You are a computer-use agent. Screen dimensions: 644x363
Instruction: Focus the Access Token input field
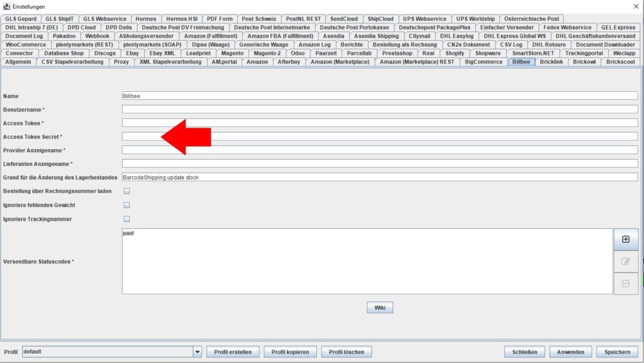pyautogui.click(x=380, y=123)
